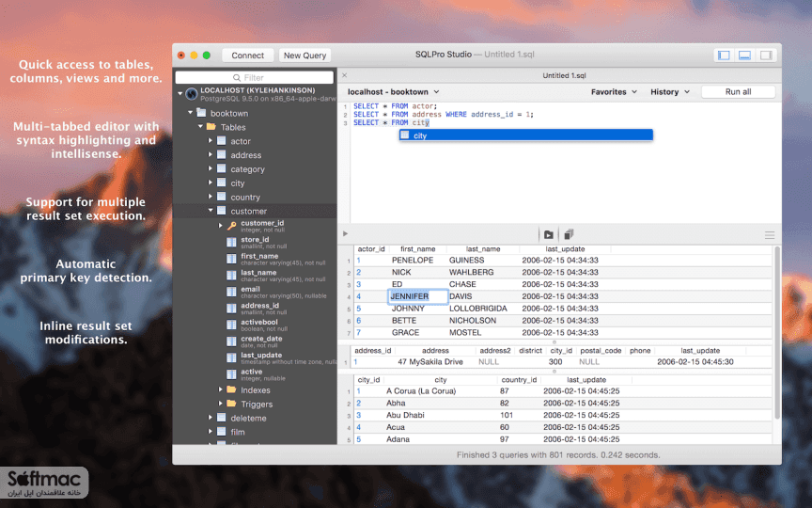This screenshot has width=812, height=508.
Task: Click the first_name column icon
Action: click(231, 259)
